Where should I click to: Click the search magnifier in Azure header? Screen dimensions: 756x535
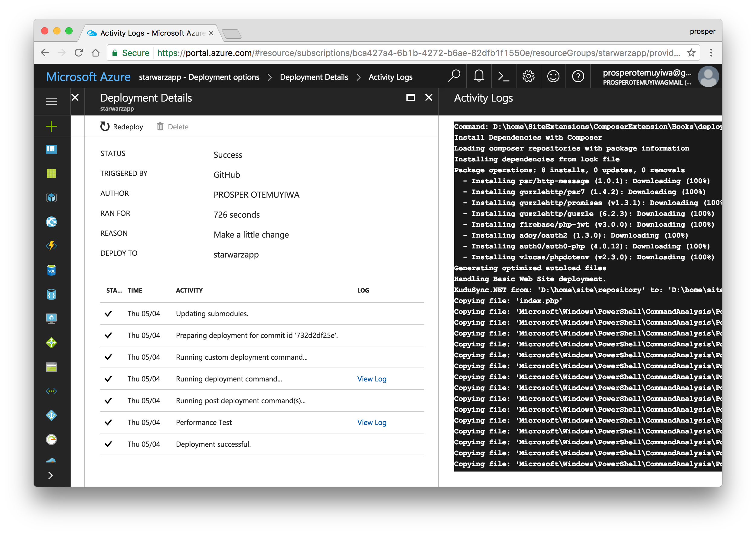(x=454, y=76)
